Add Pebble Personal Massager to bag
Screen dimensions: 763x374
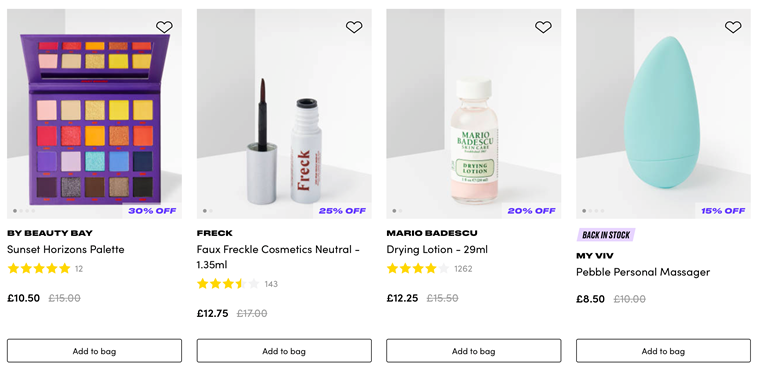(663, 351)
